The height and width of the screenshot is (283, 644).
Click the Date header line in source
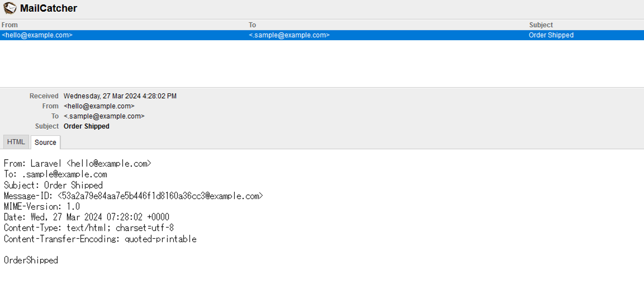pos(86,217)
